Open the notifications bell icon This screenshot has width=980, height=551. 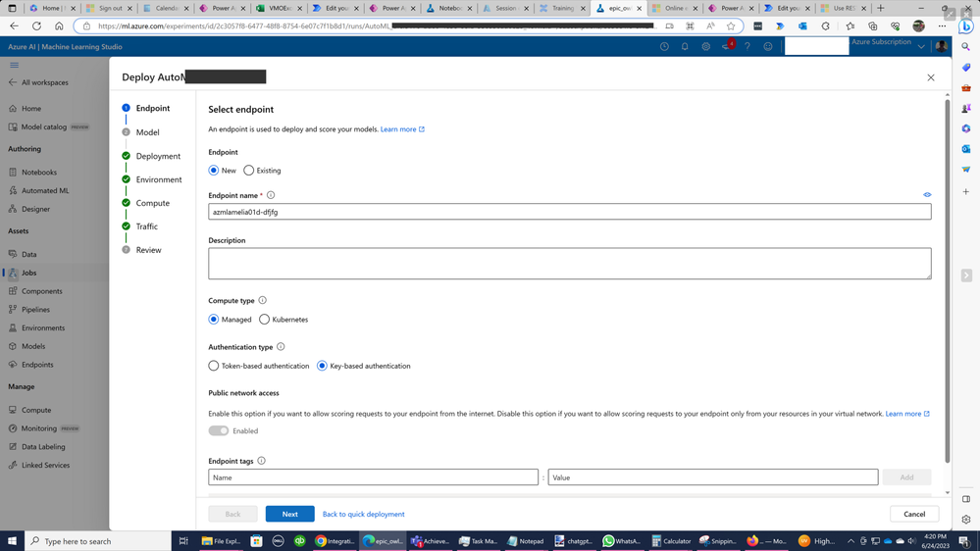(685, 47)
